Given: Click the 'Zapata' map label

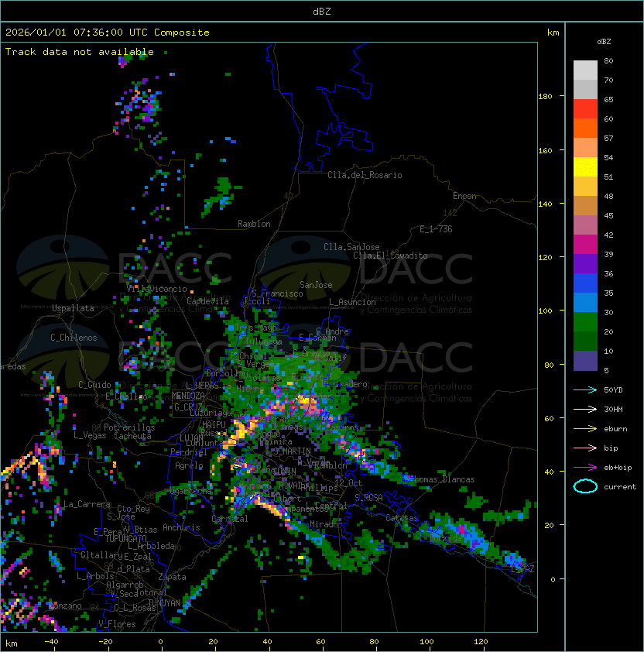Looking at the screenshot, I should tap(172, 577).
